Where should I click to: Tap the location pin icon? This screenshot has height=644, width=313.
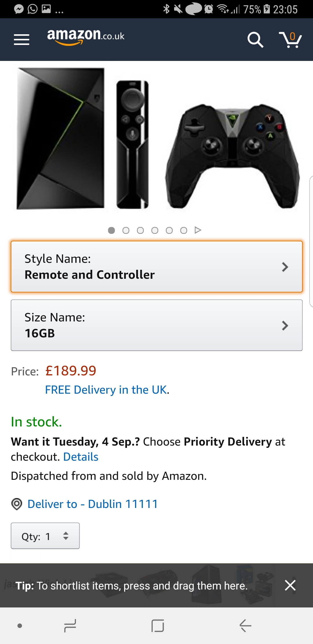coord(17,504)
